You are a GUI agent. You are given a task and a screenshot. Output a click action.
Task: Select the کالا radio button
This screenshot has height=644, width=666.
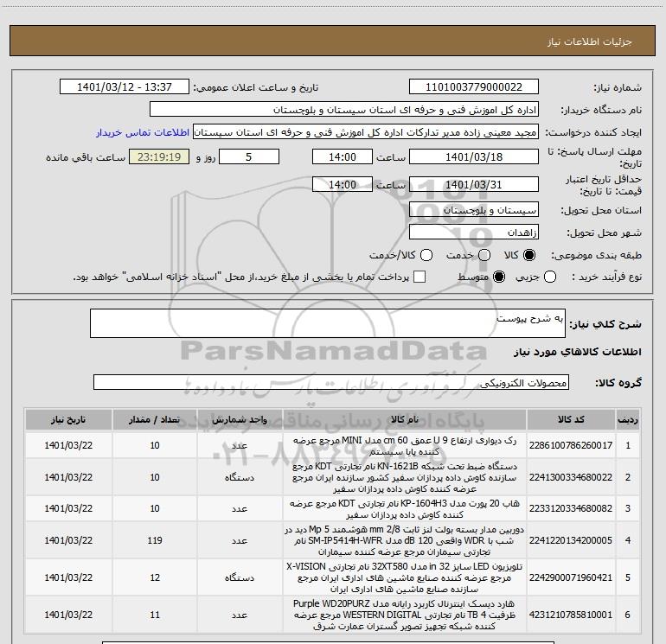coord(528,255)
